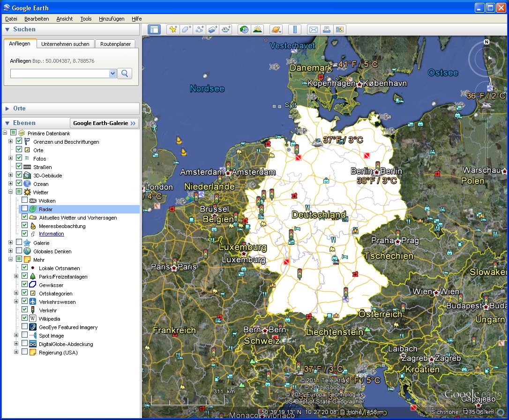Show historical imagery clock icon
This screenshot has height=420, width=509.
[x=244, y=29]
